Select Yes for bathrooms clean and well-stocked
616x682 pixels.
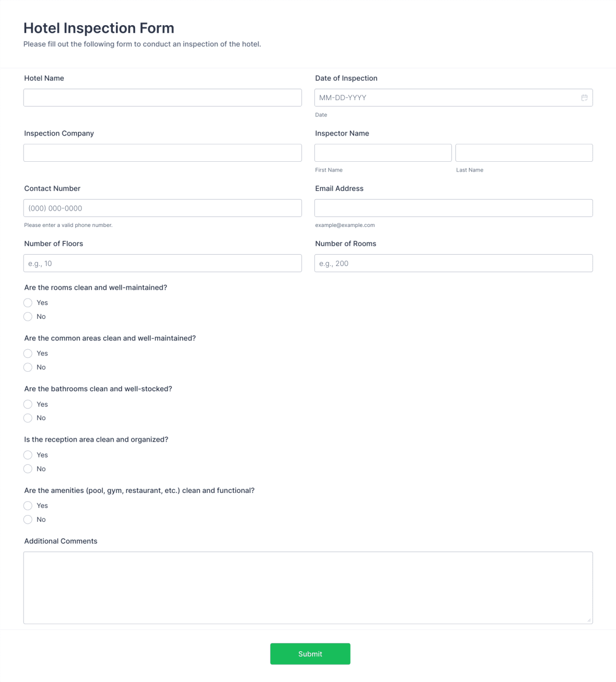pyautogui.click(x=28, y=404)
